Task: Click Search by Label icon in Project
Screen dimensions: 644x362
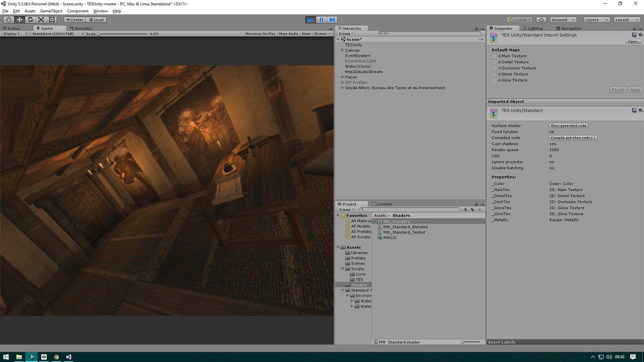Action: [472, 210]
